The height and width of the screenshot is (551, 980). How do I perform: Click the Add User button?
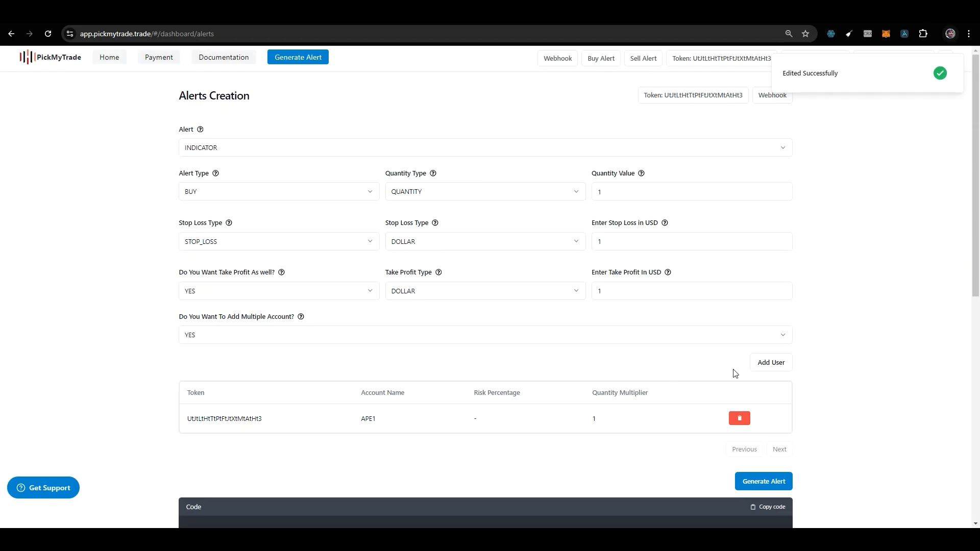pyautogui.click(x=771, y=362)
